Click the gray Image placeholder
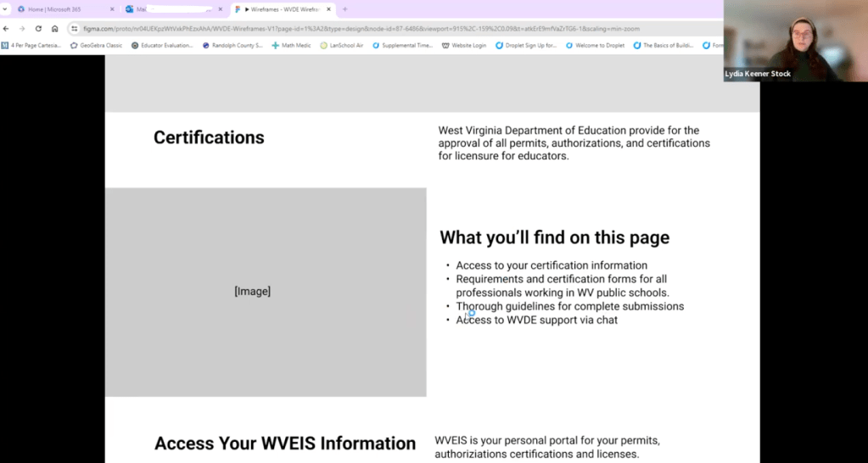 pos(265,292)
